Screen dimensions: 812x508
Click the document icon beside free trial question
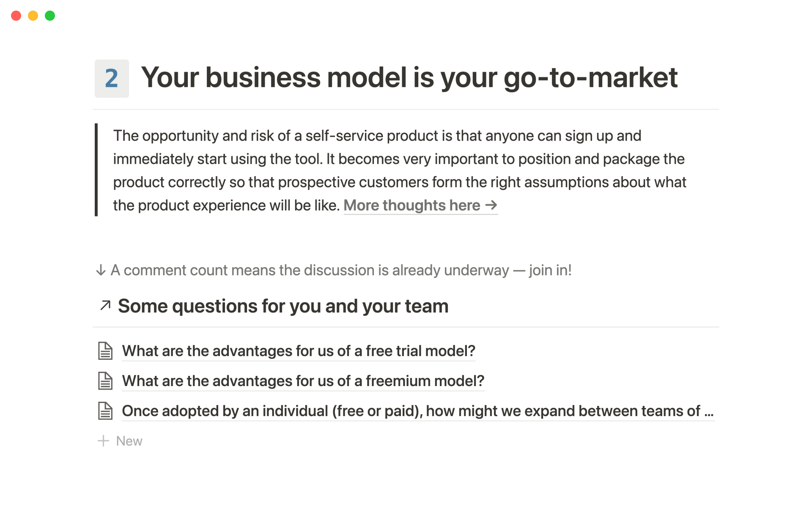click(x=105, y=351)
